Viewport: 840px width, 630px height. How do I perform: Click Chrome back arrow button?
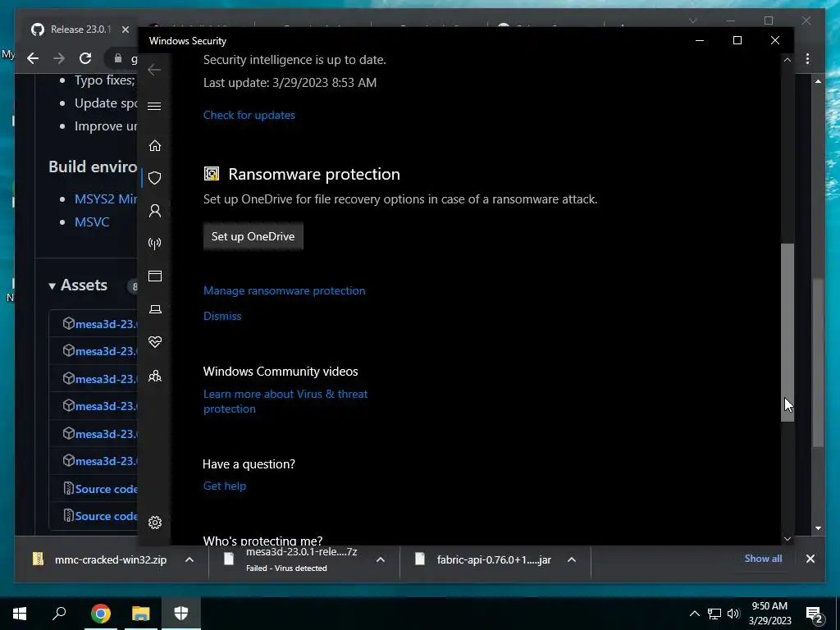33,58
